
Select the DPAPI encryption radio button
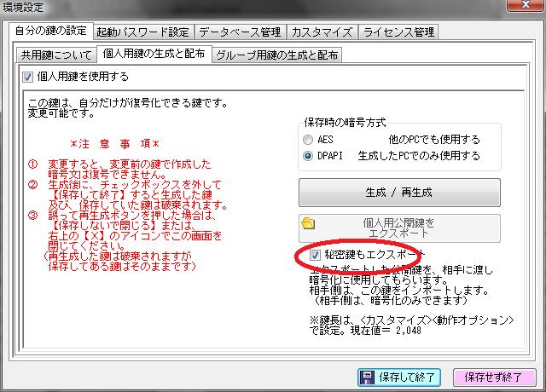click(308, 156)
